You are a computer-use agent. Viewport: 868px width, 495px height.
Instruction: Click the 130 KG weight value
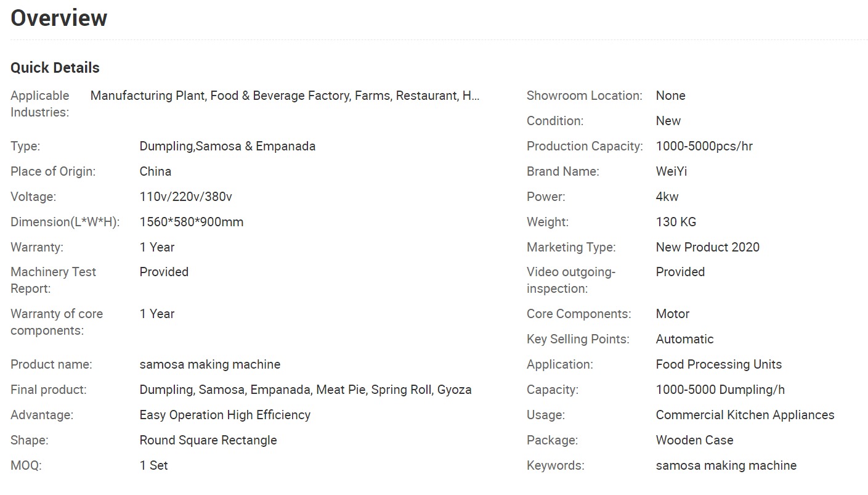click(676, 222)
